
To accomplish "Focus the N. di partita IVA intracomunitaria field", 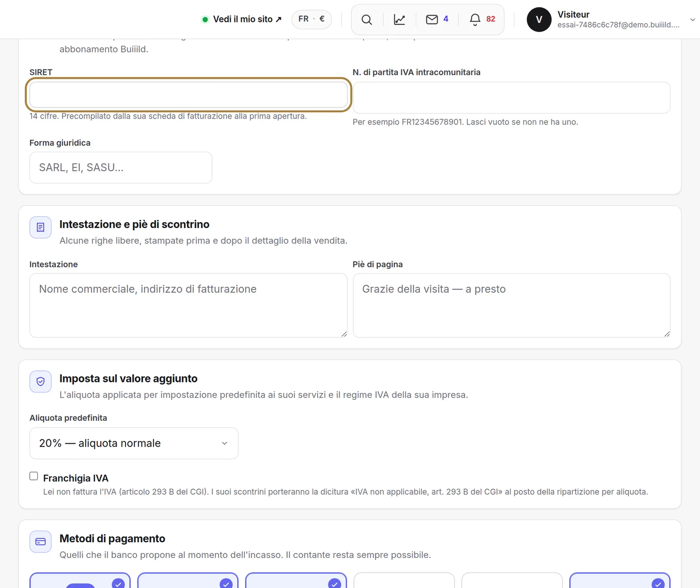I will (511, 98).
